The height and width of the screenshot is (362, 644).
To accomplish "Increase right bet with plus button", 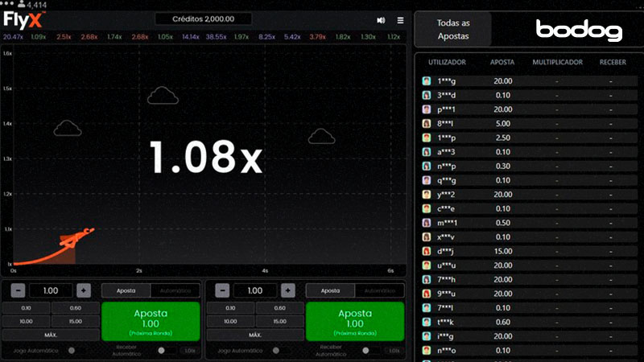I will [288, 290].
